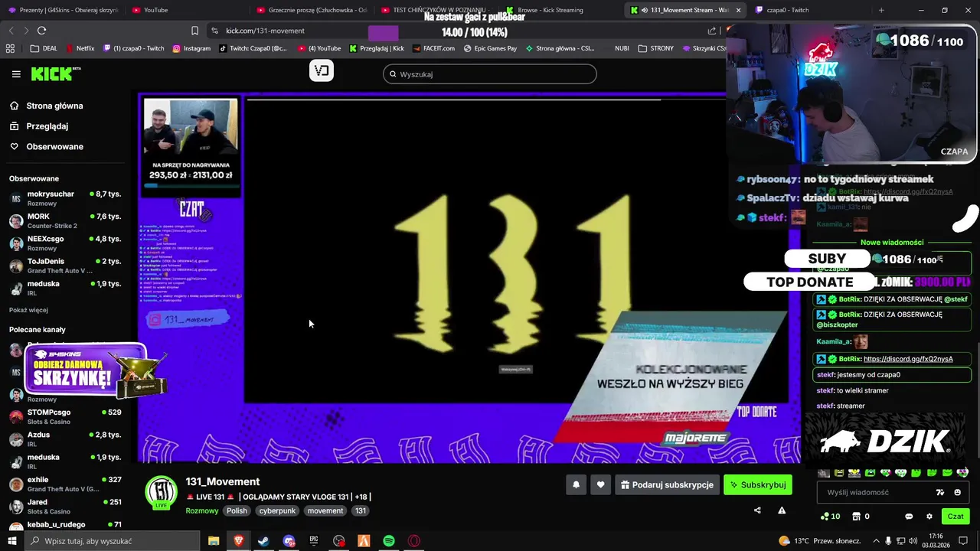Report the stream via warning triangle icon
The image size is (980, 551).
click(x=782, y=510)
